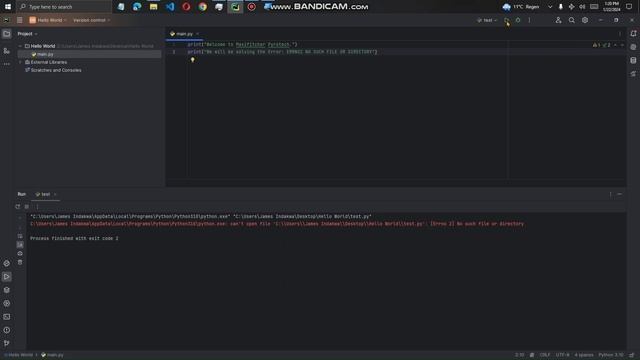Open the AI Assistant icon in right sidebar

tap(633, 47)
